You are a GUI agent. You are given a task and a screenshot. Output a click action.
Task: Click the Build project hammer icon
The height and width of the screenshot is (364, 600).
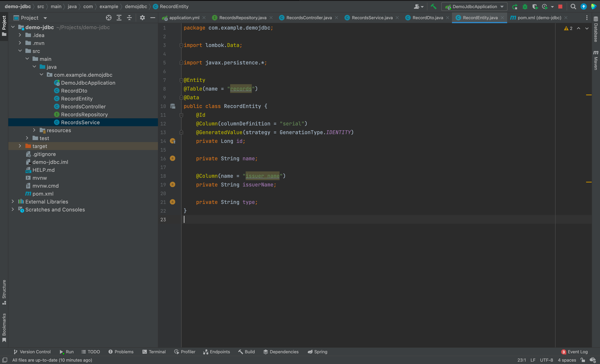click(434, 7)
